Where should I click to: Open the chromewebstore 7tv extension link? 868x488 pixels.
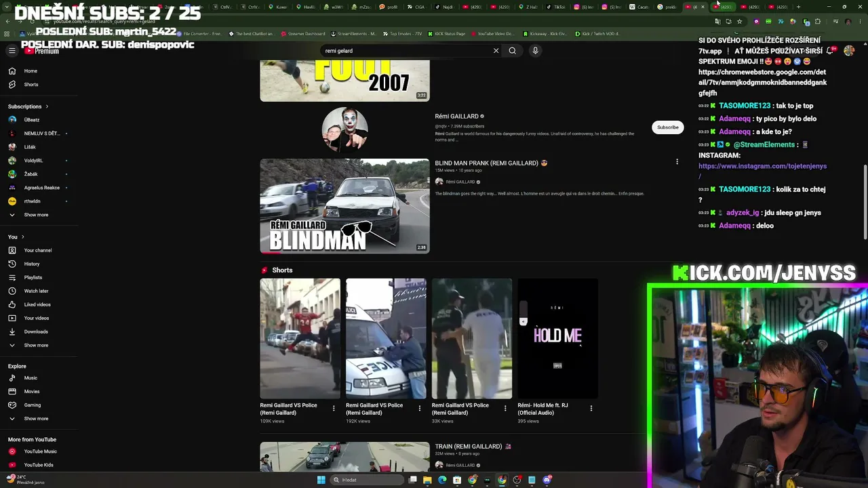pos(762,83)
